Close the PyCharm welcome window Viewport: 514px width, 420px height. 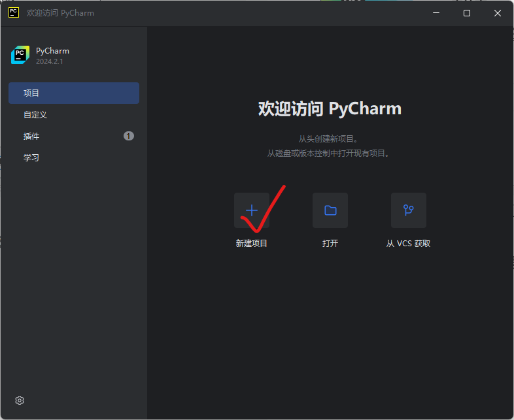(x=498, y=13)
